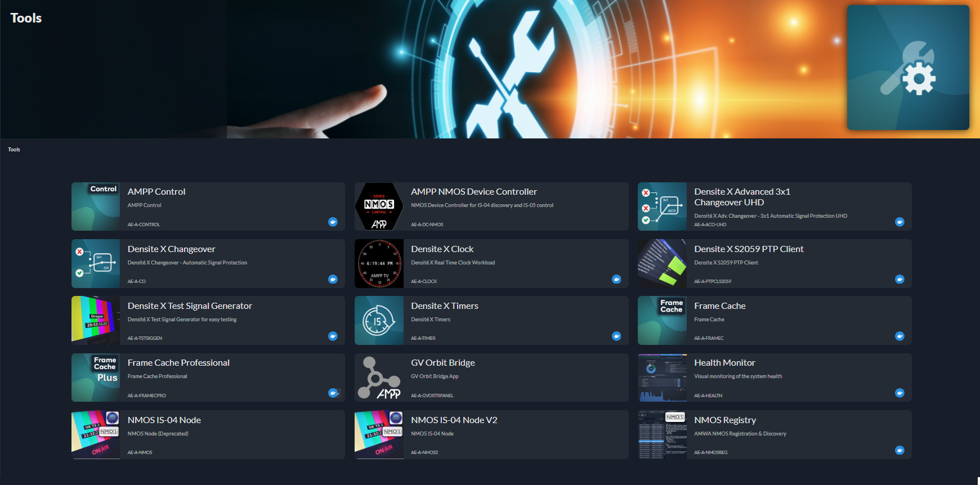This screenshot has width=980, height=485.
Task: Click the Densite X Clock face thumbnail
Action: tap(379, 263)
